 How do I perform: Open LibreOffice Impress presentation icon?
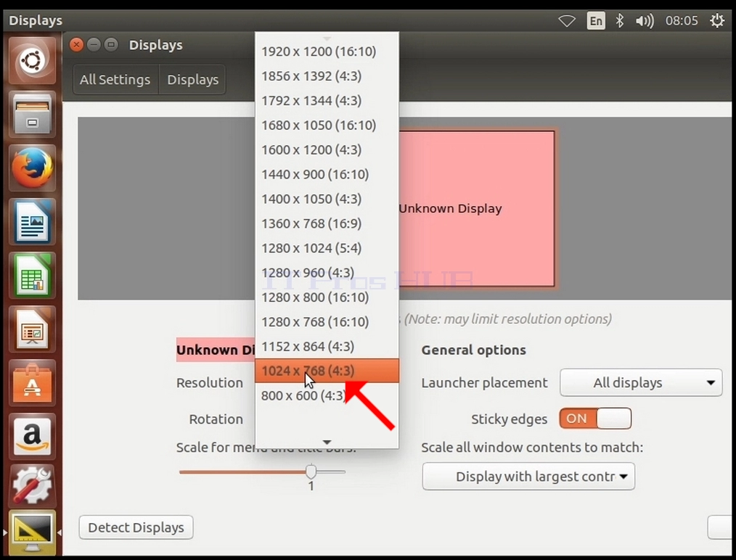click(x=32, y=329)
